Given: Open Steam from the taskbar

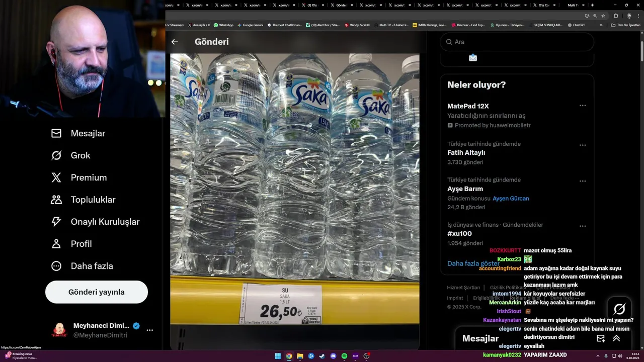Looking at the screenshot, I should click(322, 356).
